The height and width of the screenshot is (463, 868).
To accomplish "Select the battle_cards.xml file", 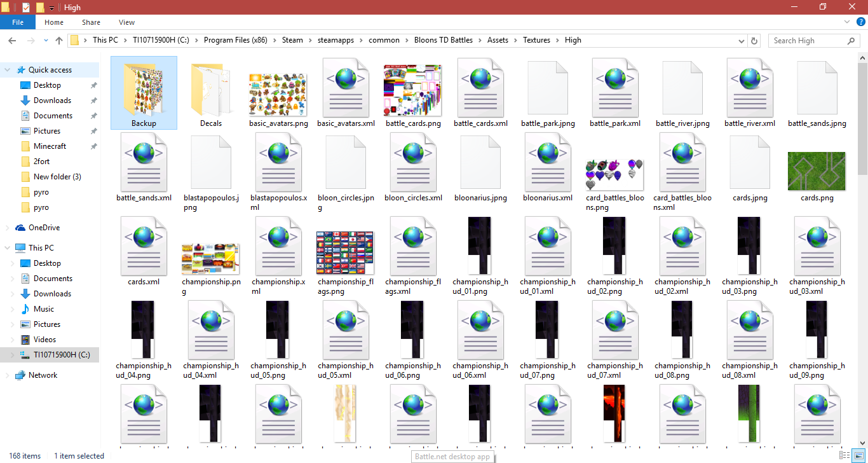I will tap(480, 93).
